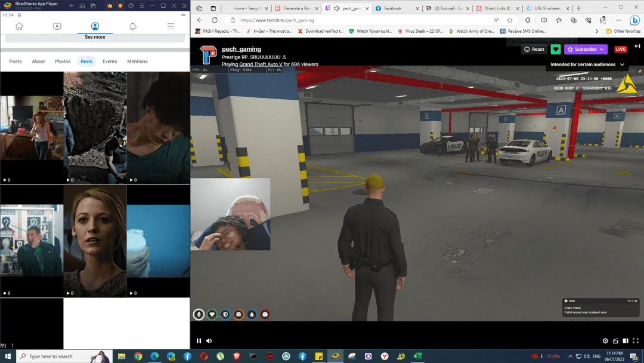Expand the bookmarks bar overflow chevron
The image size is (644, 363).
pyautogui.click(x=597, y=31)
